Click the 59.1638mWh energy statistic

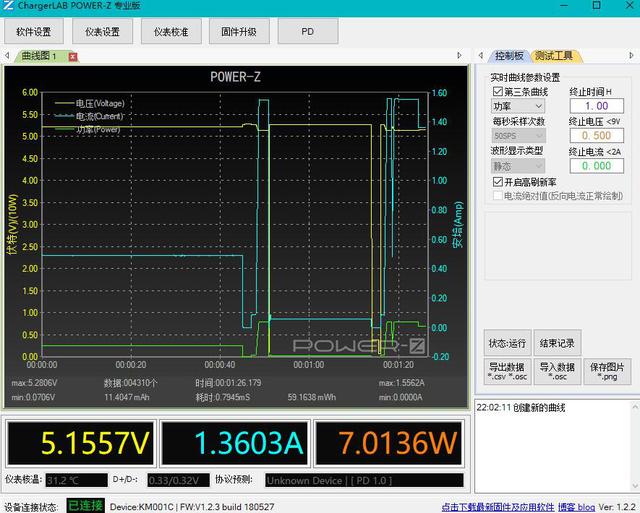[x=311, y=397]
